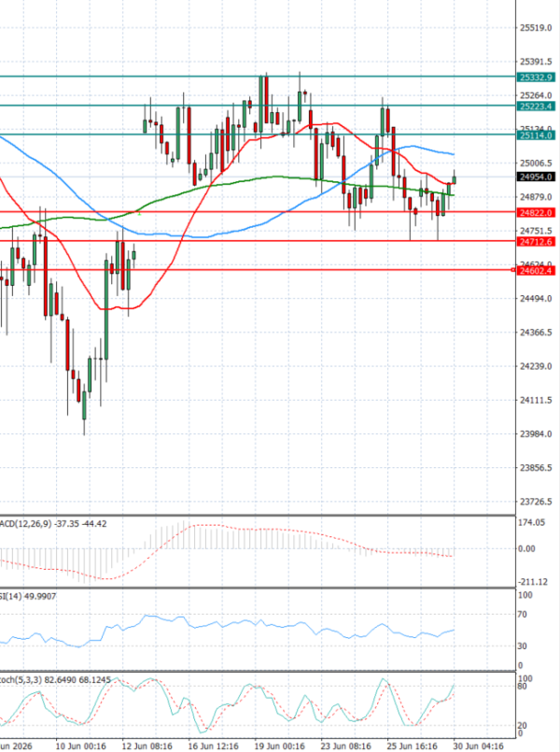
Task: Click the teal 25332.9 resistance level label
Action: (536, 78)
